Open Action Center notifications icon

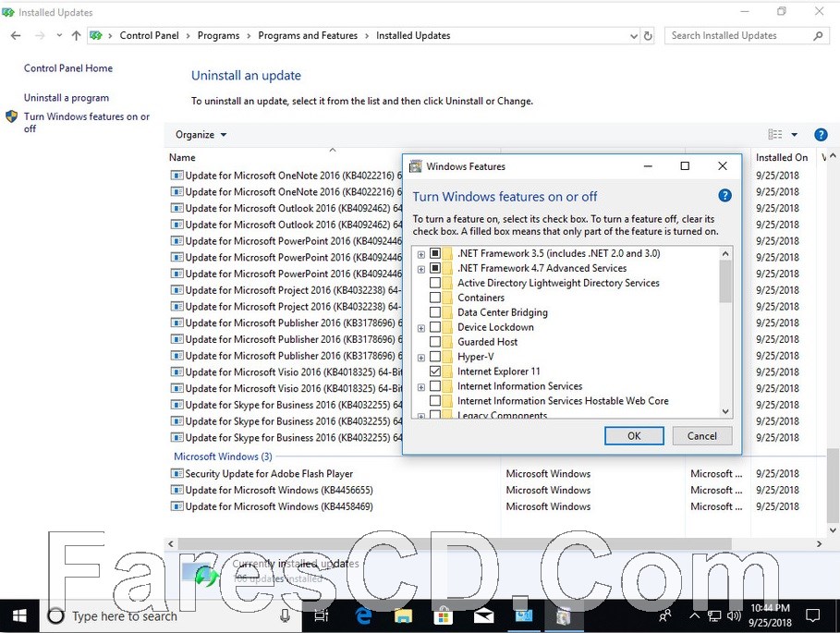click(x=812, y=615)
